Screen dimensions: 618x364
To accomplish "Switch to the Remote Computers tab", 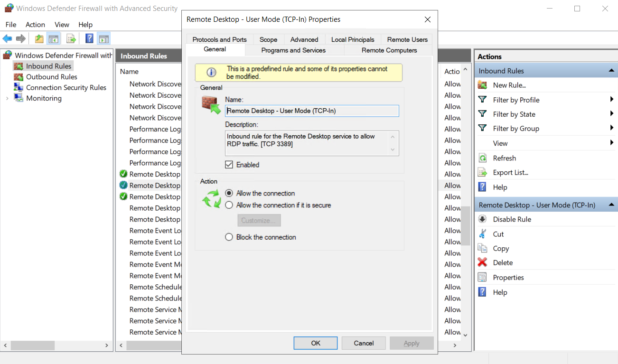I will (x=389, y=50).
